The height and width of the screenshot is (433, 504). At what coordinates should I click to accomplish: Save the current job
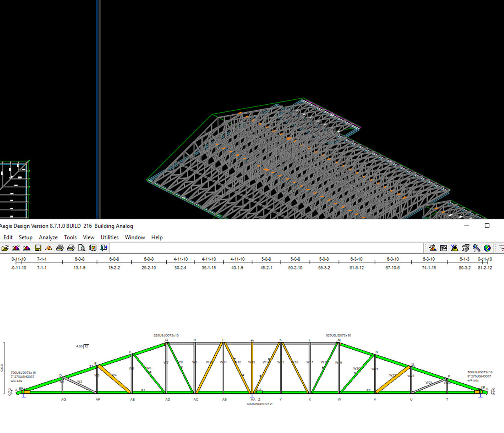pos(38,248)
